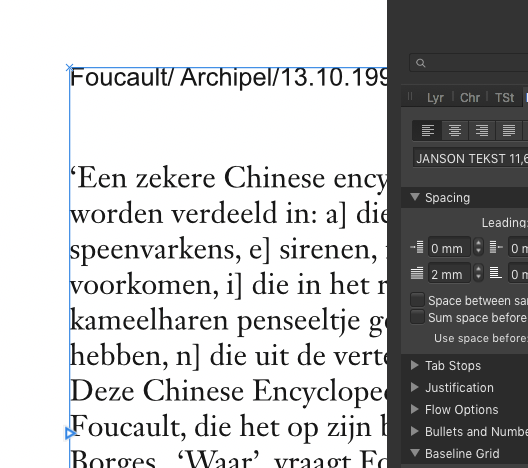The image size is (528, 468).
Task: Click the 2 mm space before field
Action: [x=449, y=274]
